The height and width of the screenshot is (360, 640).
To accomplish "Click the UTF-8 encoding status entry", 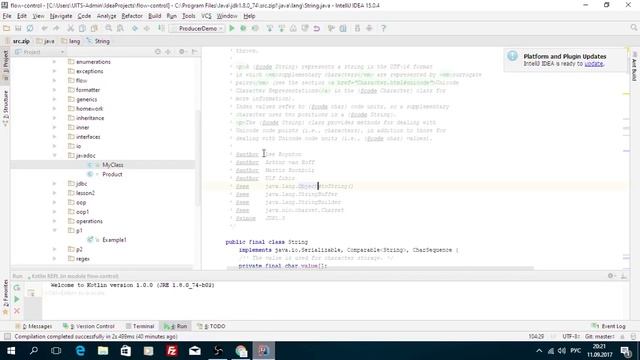I will 571,336.
